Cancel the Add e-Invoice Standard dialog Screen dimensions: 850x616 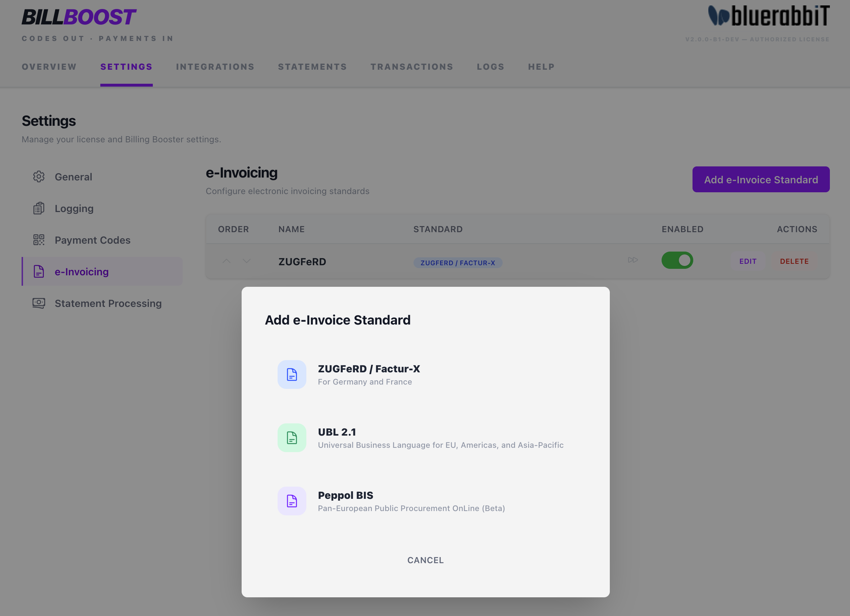[x=425, y=560]
